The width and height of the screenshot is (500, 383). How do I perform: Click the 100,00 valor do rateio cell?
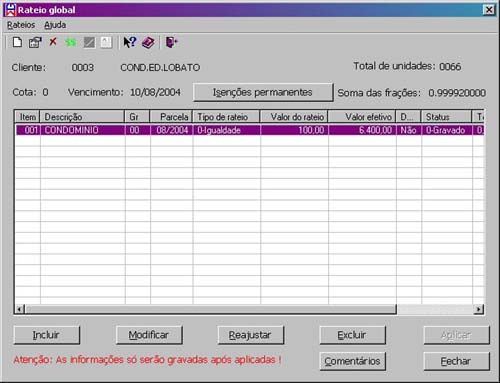pyautogui.click(x=295, y=130)
